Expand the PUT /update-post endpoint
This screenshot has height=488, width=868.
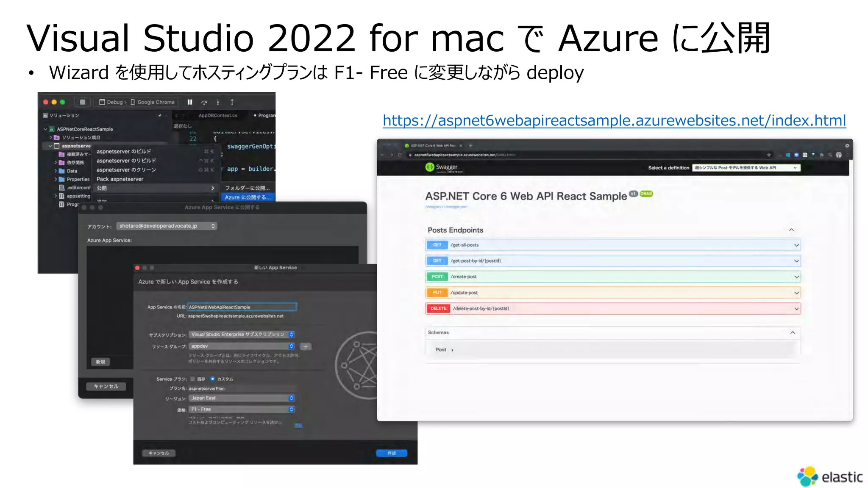[613, 293]
